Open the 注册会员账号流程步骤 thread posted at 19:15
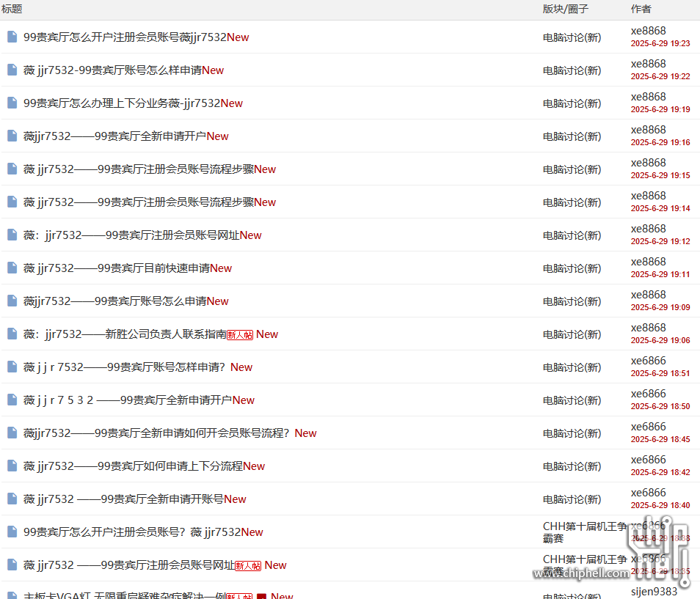The image size is (700, 599). [139, 169]
